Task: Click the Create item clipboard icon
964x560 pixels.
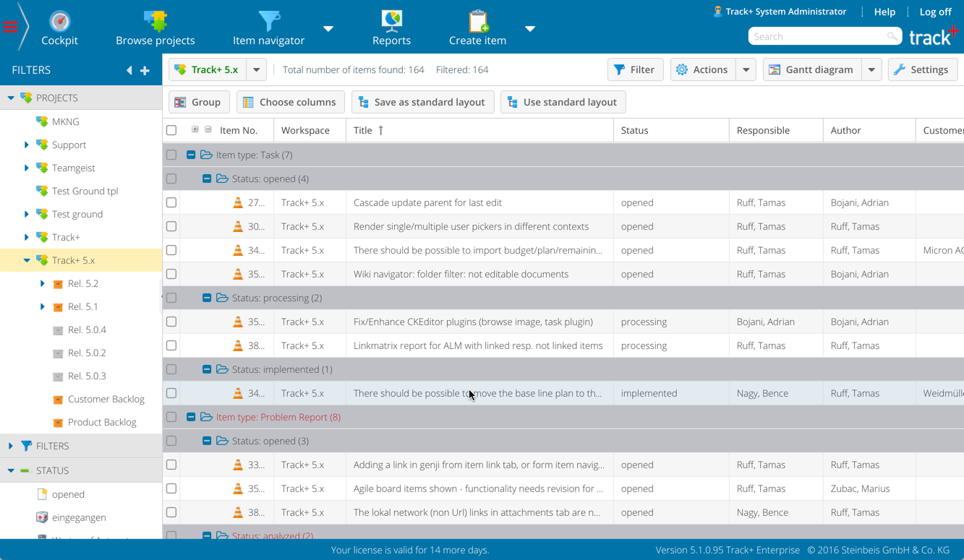Action: pyautogui.click(x=477, y=22)
